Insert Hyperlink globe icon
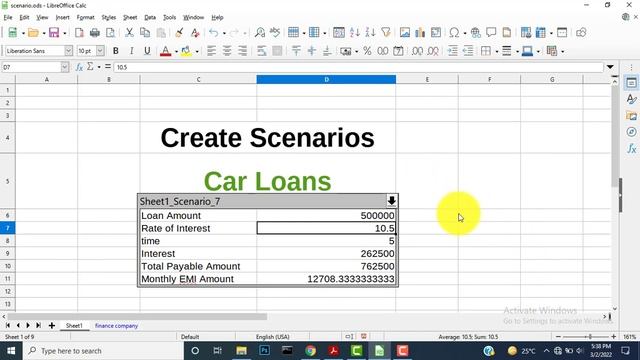 tap(476, 33)
